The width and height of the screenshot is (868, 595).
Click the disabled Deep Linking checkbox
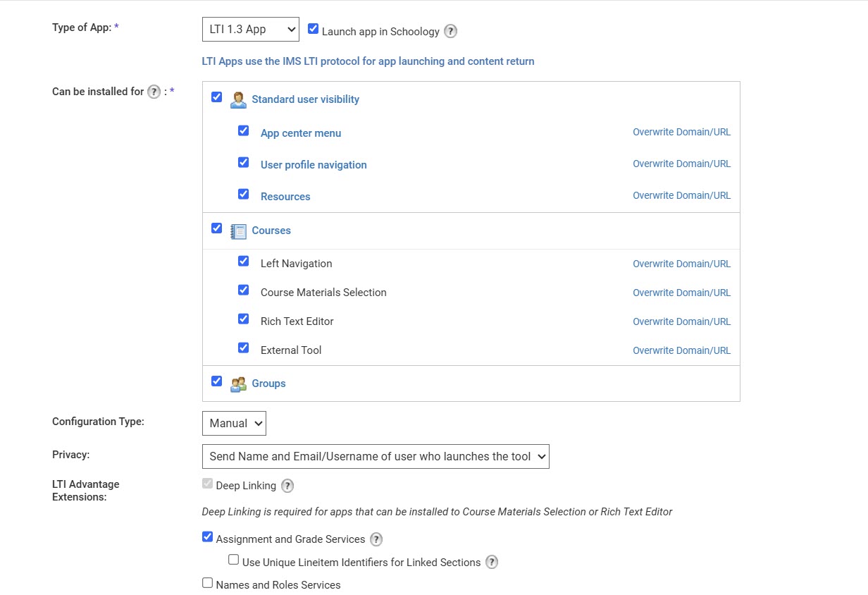[x=207, y=484]
